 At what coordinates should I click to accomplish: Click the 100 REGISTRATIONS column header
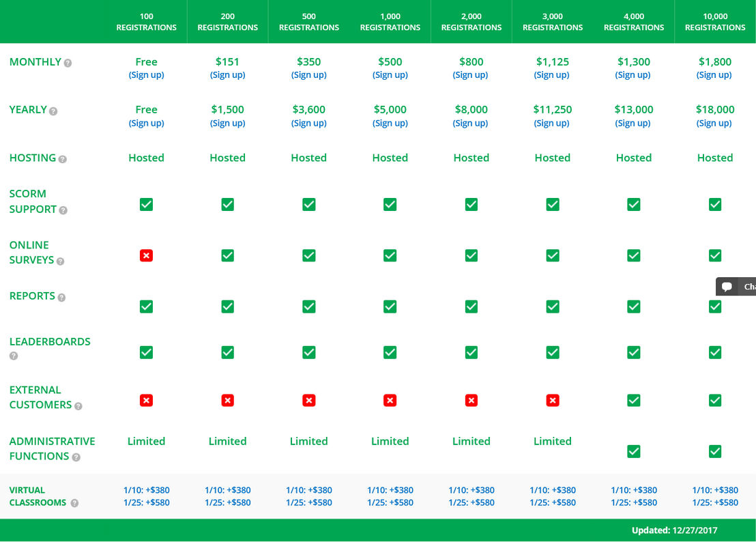click(x=146, y=22)
